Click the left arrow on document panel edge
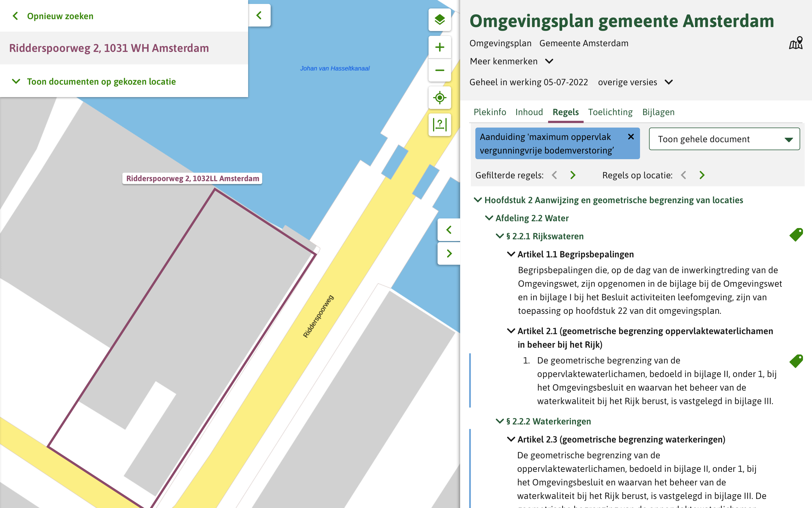 (449, 230)
